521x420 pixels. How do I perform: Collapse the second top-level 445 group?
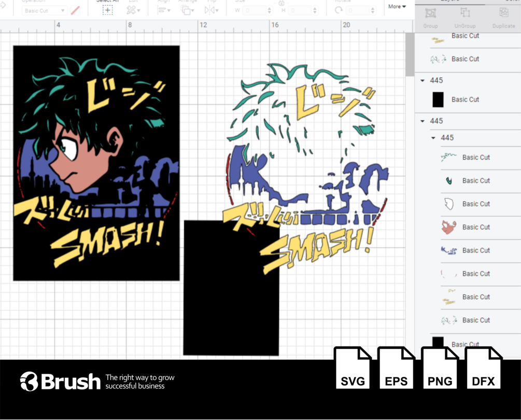(x=423, y=121)
